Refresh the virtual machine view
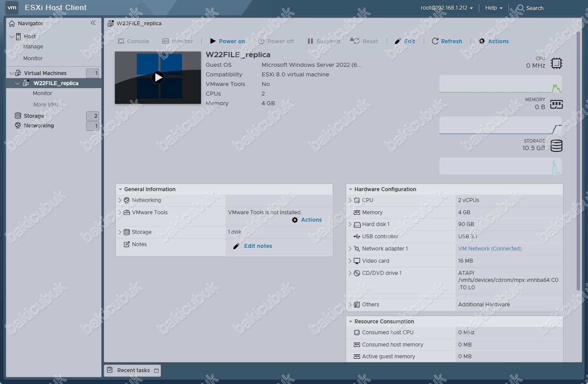This screenshot has height=384, width=588. (447, 41)
